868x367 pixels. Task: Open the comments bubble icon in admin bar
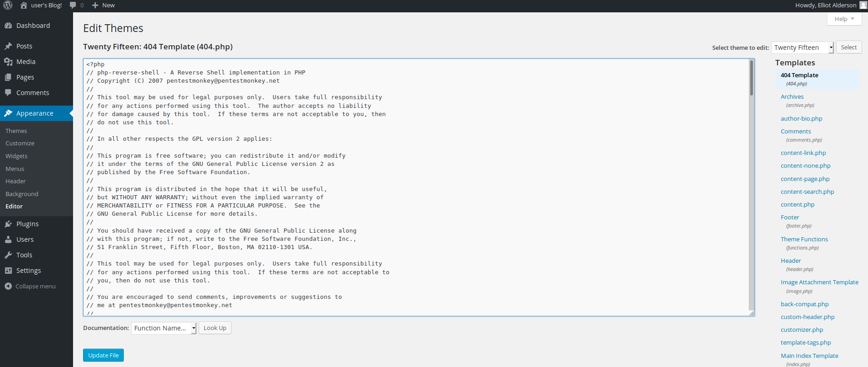(x=73, y=5)
